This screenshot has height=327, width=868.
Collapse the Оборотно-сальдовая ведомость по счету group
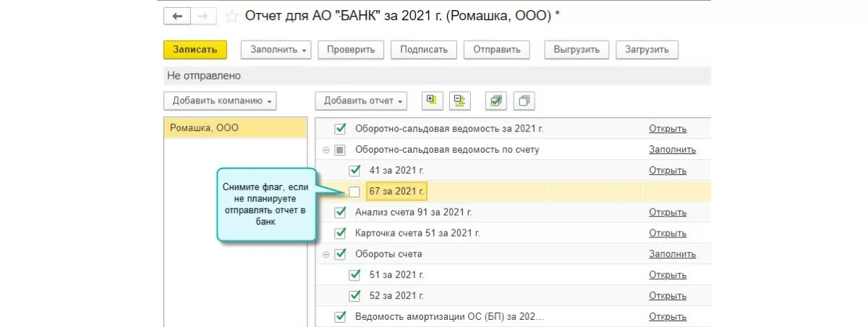pyautogui.click(x=326, y=150)
